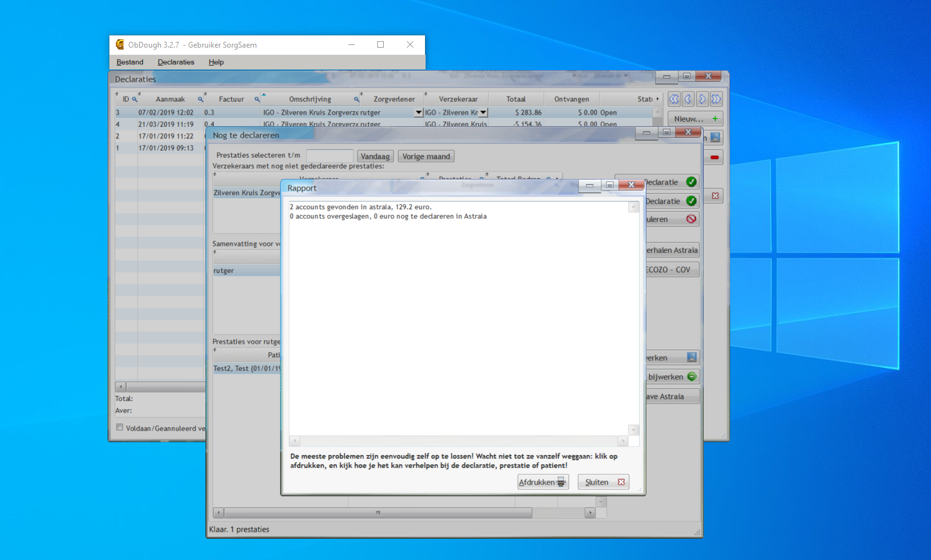Click the bewerken button with picture icon
The image size is (931, 560).
click(x=672, y=358)
